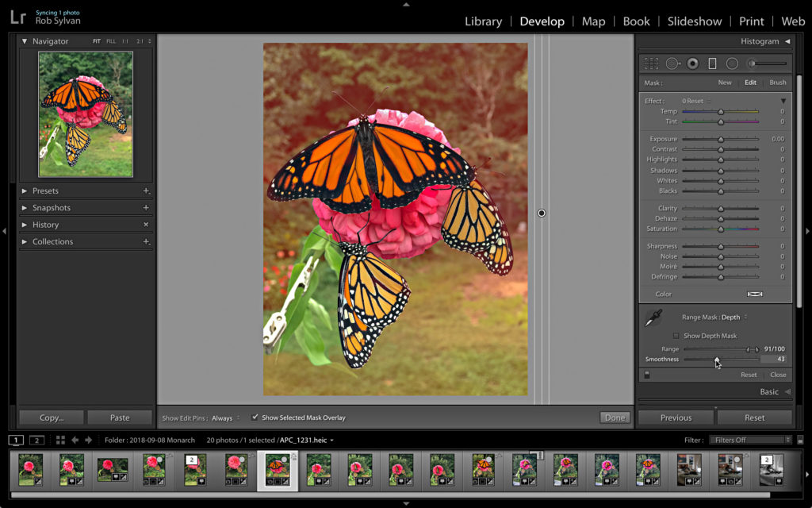812x508 pixels.
Task: Open the Slideshow module
Action: (x=692, y=21)
